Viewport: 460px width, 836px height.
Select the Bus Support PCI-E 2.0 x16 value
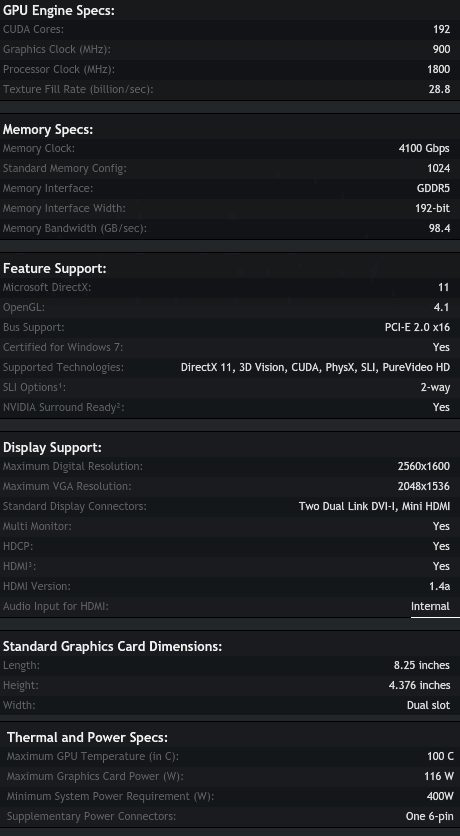(x=417, y=327)
